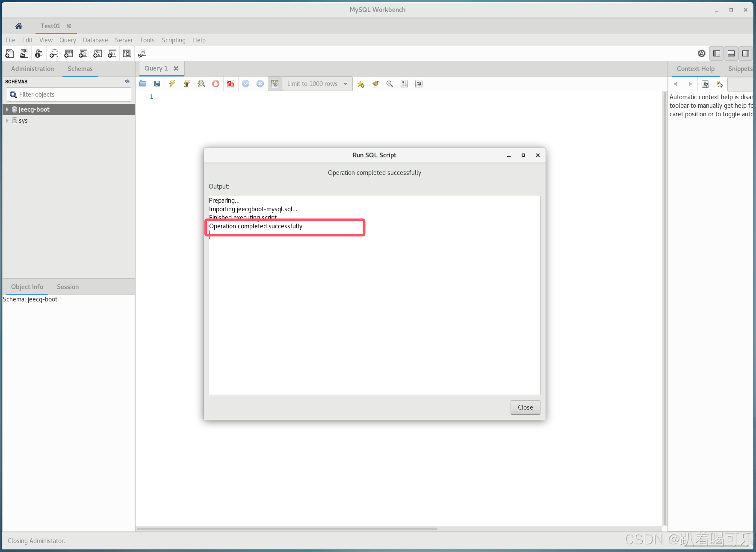Save script to file

pos(157,84)
